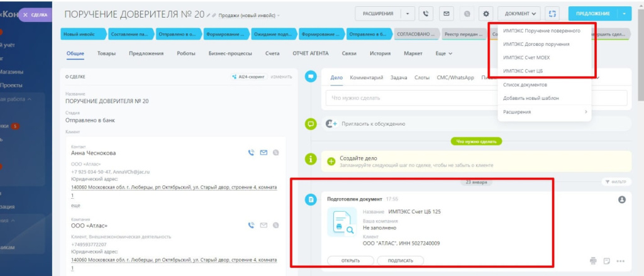Click the phone call icon in the header
Viewport: 644px width, 276px height.
click(427, 13)
